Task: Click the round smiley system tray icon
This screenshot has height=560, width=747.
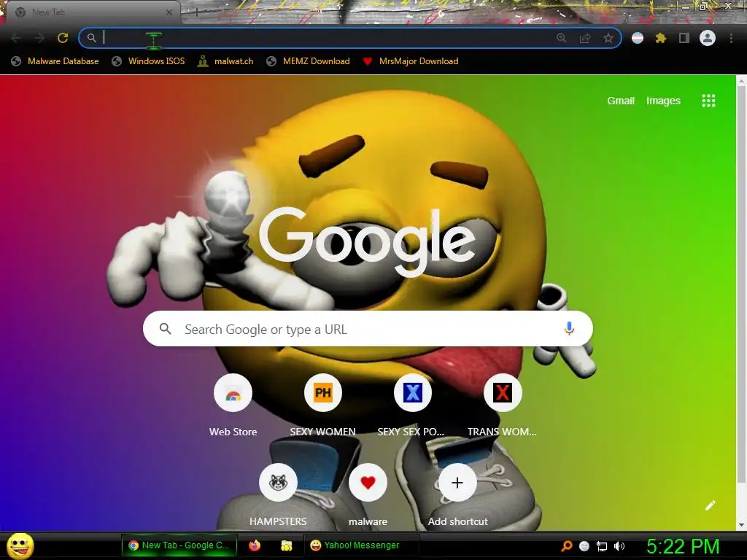Action: point(584,546)
